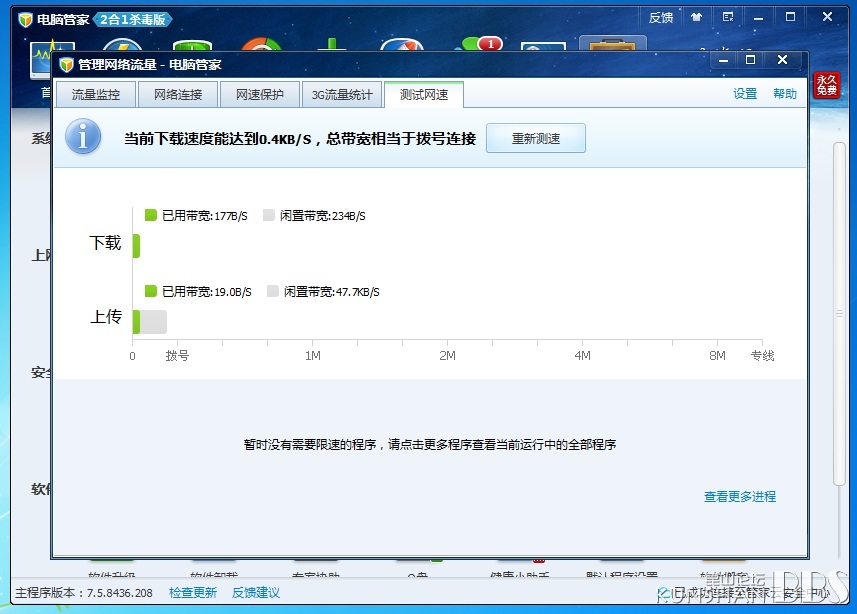Click the 闲置带宽:234B/S text

[323, 216]
